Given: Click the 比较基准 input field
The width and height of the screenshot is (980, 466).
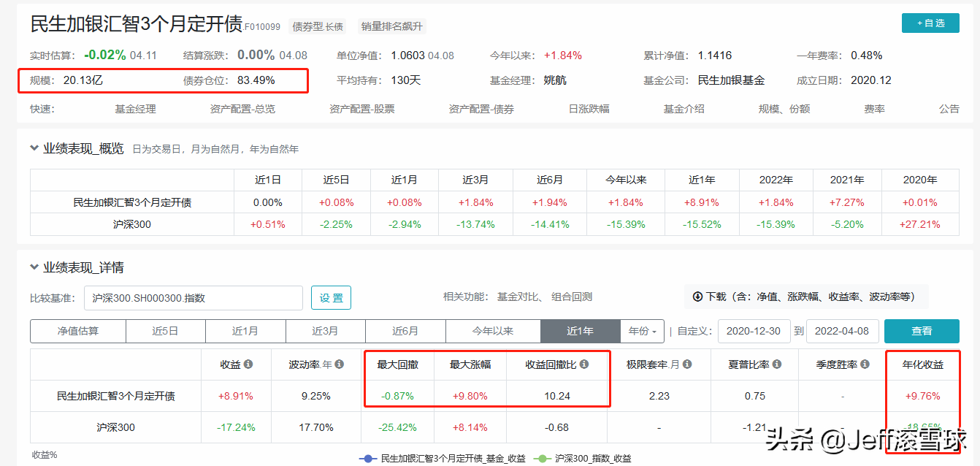Looking at the screenshot, I should [x=193, y=298].
